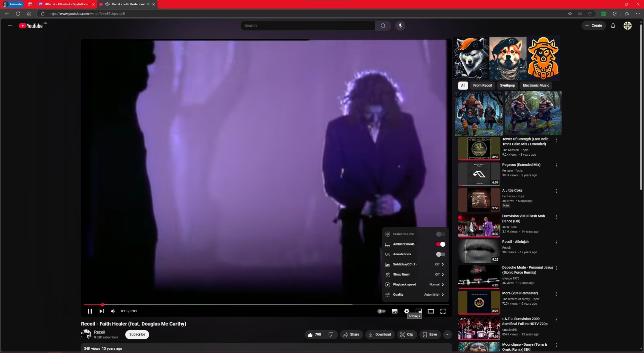Enable theater mode

click(431, 311)
